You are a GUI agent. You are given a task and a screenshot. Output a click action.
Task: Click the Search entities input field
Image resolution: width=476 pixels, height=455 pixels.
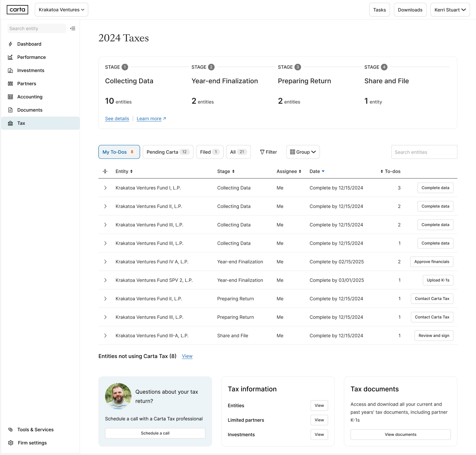[424, 152]
